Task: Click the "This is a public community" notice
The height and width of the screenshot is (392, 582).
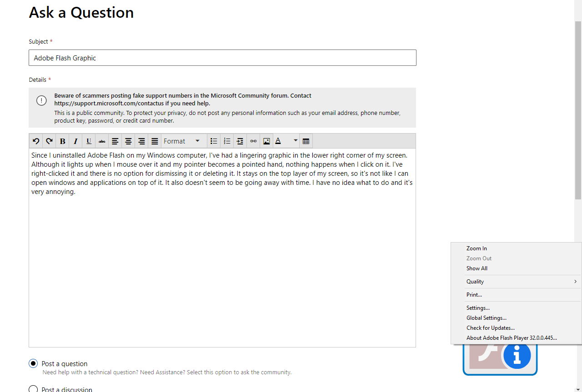Action: click(x=227, y=117)
